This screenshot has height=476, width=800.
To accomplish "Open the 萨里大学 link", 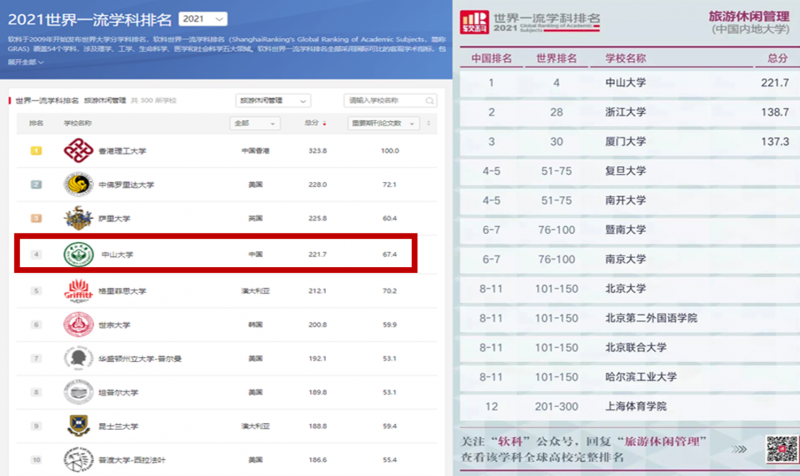I will [x=114, y=218].
